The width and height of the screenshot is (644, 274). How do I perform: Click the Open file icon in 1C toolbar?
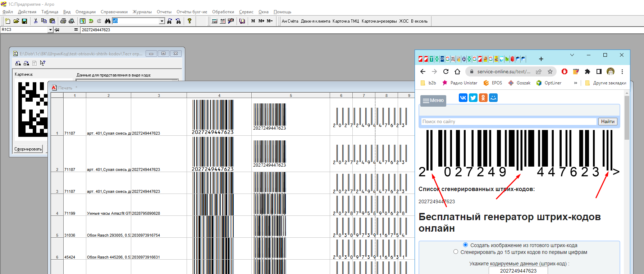(16, 21)
